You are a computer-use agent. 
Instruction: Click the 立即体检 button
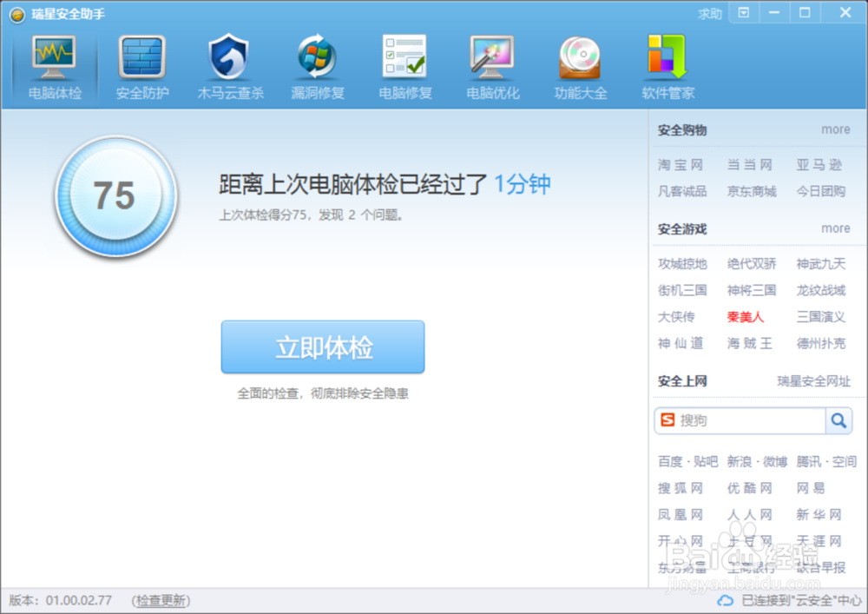click(x=323, y=347)
